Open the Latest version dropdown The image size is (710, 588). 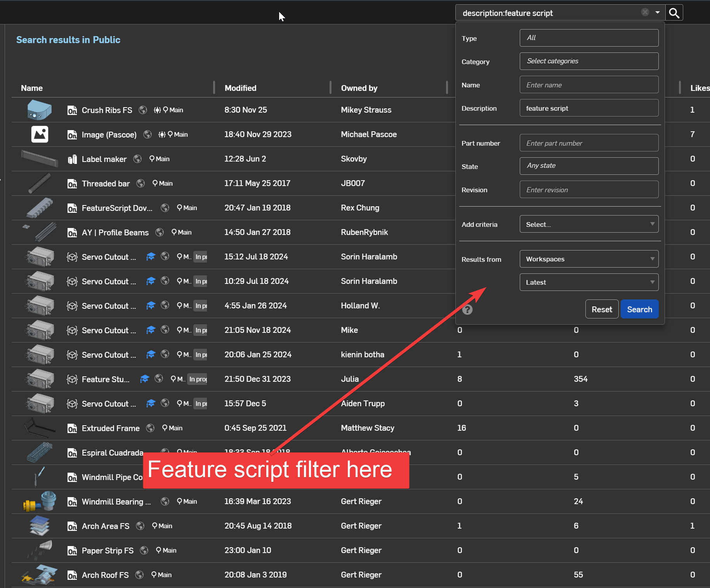coord(588,282)
